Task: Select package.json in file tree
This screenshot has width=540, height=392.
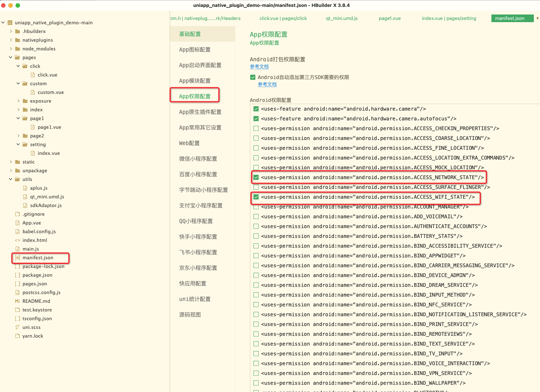Action: [x=37, y=275]
